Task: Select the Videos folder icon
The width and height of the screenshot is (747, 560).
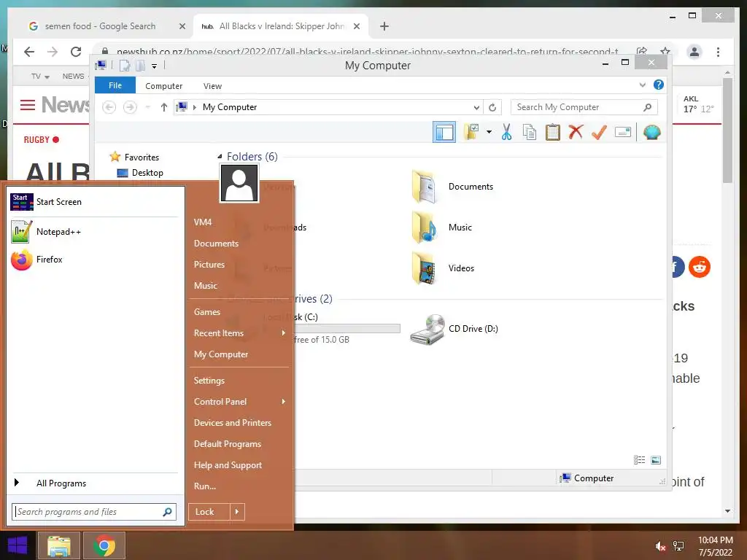Action: 424,268
